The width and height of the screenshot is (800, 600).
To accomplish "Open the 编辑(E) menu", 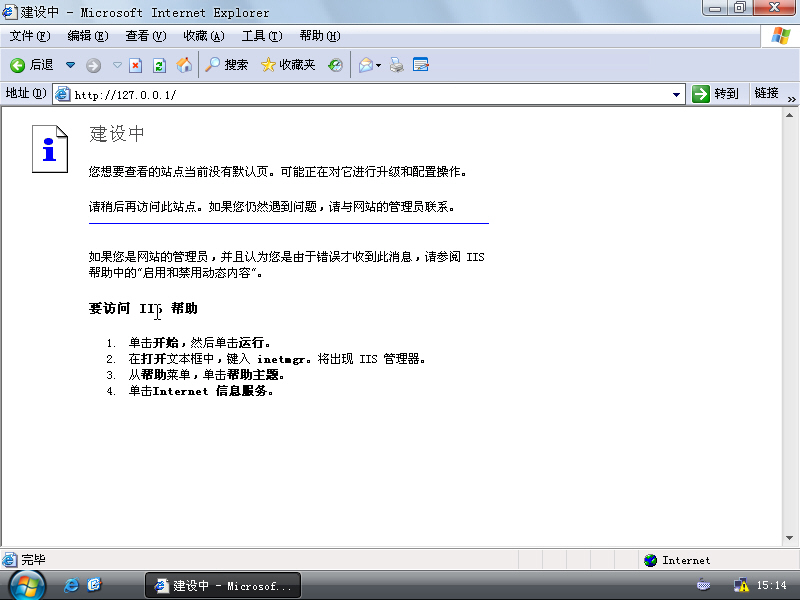I will (x=88, y=36).
